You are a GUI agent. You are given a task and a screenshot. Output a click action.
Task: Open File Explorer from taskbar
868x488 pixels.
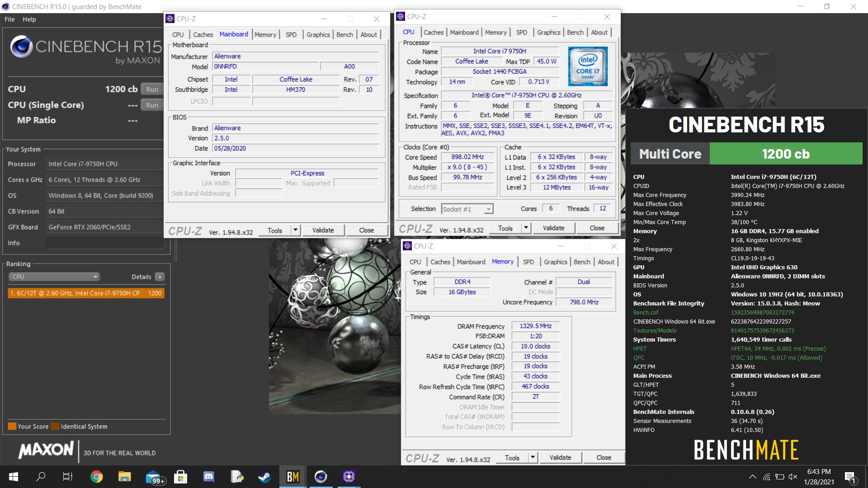point(124,477)
